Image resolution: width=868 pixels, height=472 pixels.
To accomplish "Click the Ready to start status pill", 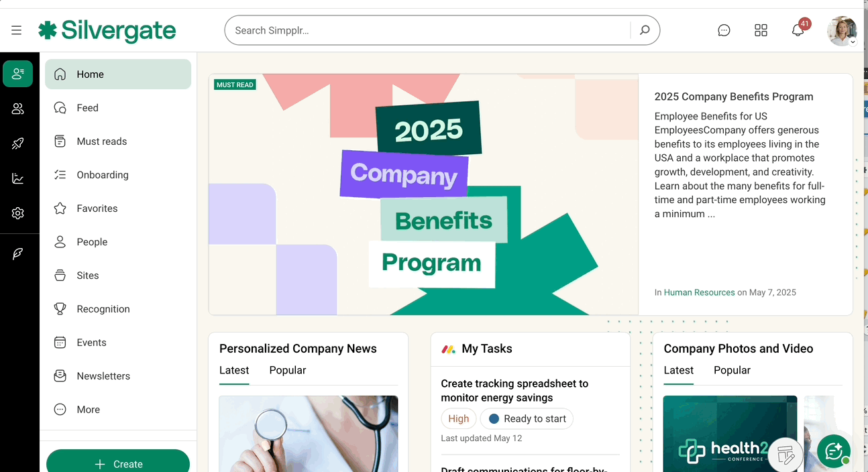I will (x=527, y=419).
